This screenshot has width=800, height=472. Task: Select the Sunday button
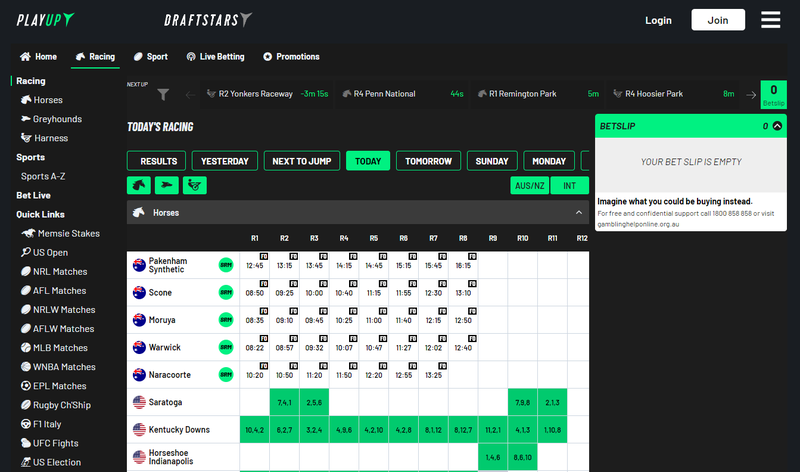(492, 161)
